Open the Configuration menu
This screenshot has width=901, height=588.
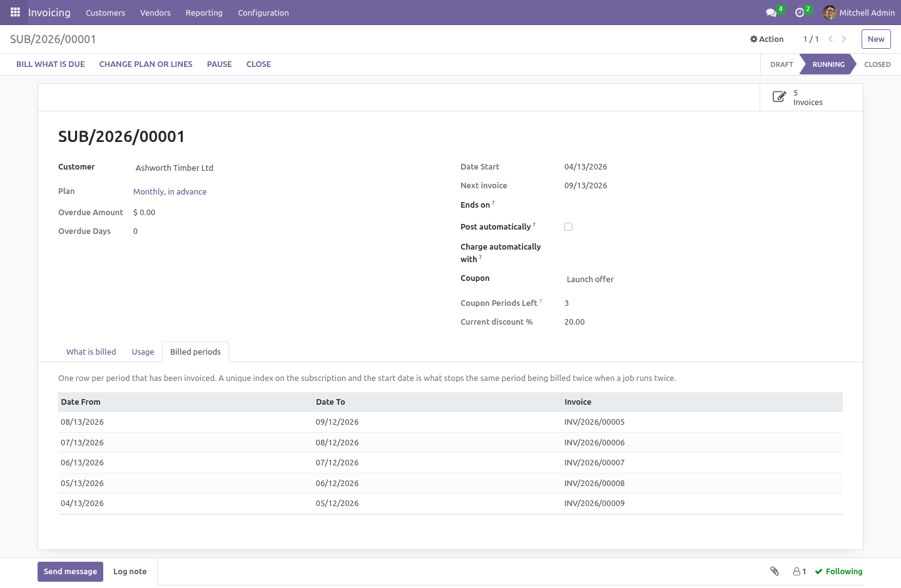click(x=263, y=13)
